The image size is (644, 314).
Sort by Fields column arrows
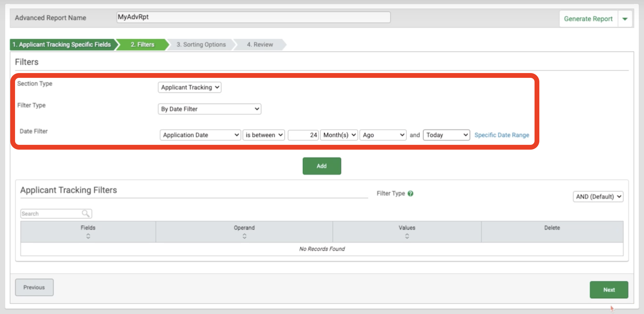[88, 236]
